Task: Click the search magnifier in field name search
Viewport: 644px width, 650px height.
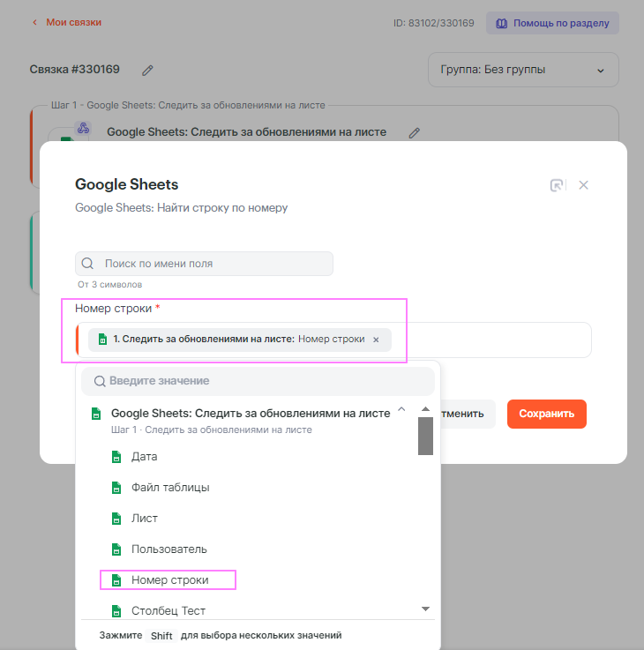Action: click(x=88, y=264)
